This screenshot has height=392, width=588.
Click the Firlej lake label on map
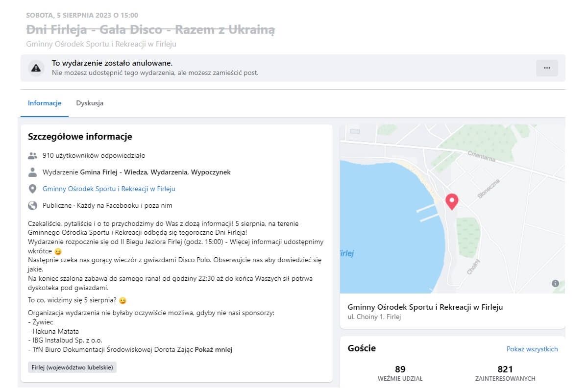tap(347, 254)
